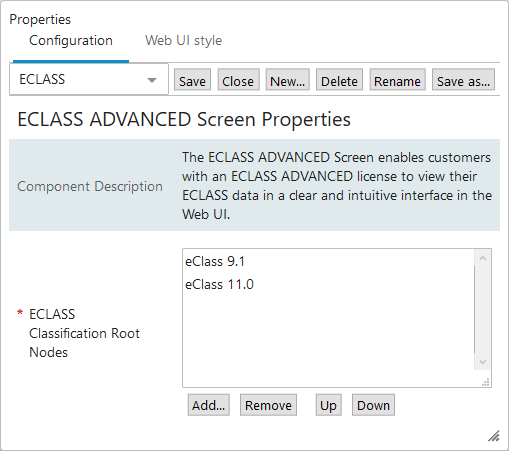Remove the selected root node

click(268, 405)
